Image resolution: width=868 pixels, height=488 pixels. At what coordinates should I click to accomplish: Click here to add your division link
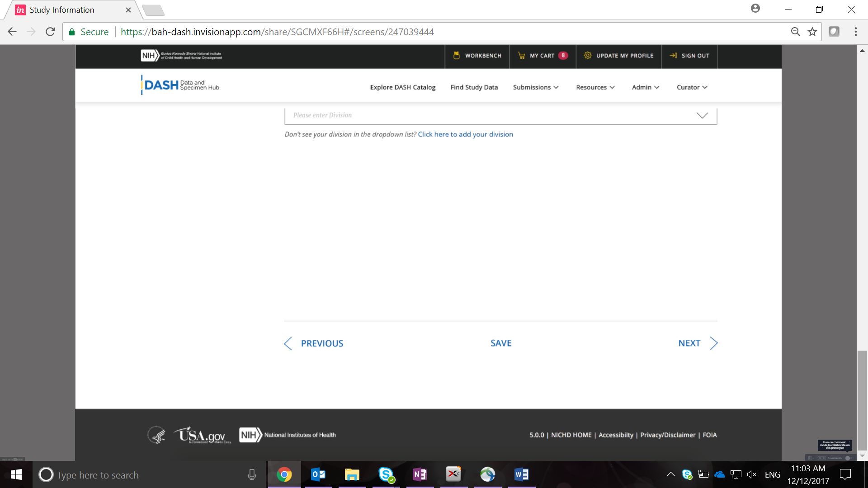(x=465, y=134)
